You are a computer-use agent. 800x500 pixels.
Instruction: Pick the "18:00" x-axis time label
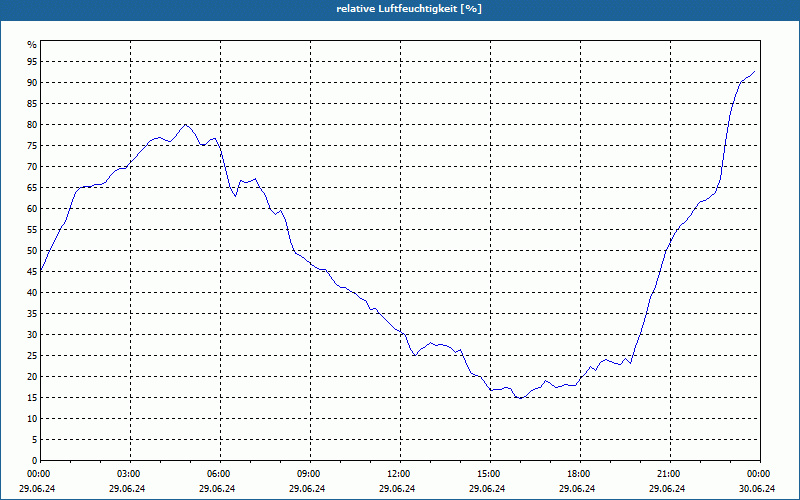(578, 474)
